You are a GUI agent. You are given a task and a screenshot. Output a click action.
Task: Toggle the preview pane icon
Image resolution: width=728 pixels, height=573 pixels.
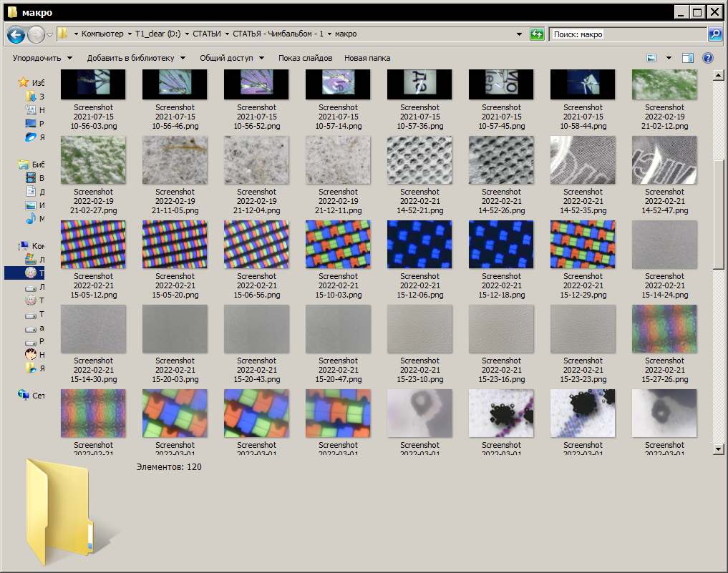[x=688, y=58]
